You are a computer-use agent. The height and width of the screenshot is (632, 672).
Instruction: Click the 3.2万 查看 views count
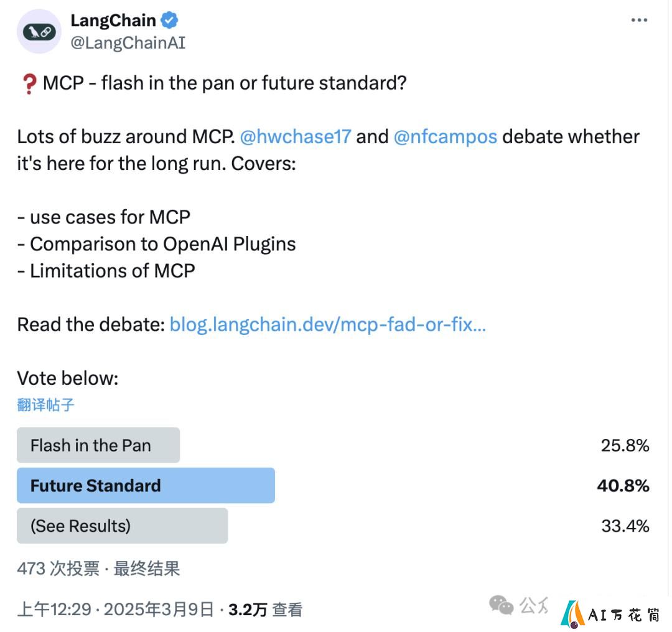pos(265,610)
